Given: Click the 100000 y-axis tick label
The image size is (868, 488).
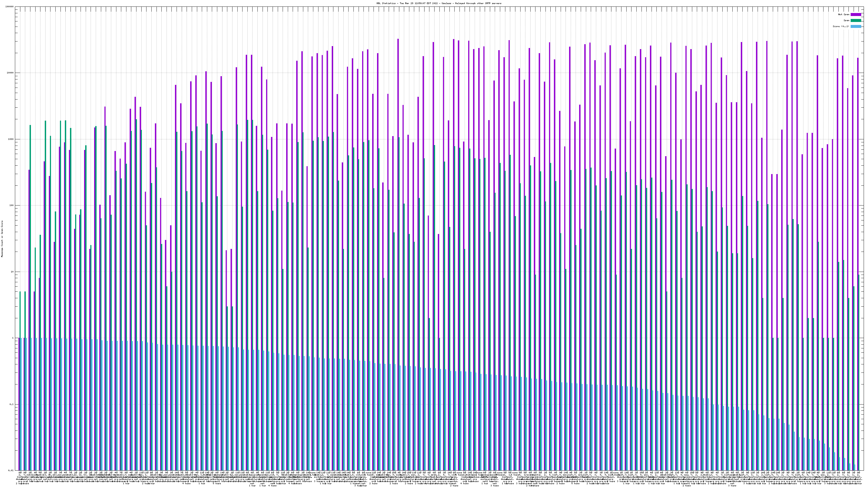Looking at the screenshot, I should tap(10, 7).
